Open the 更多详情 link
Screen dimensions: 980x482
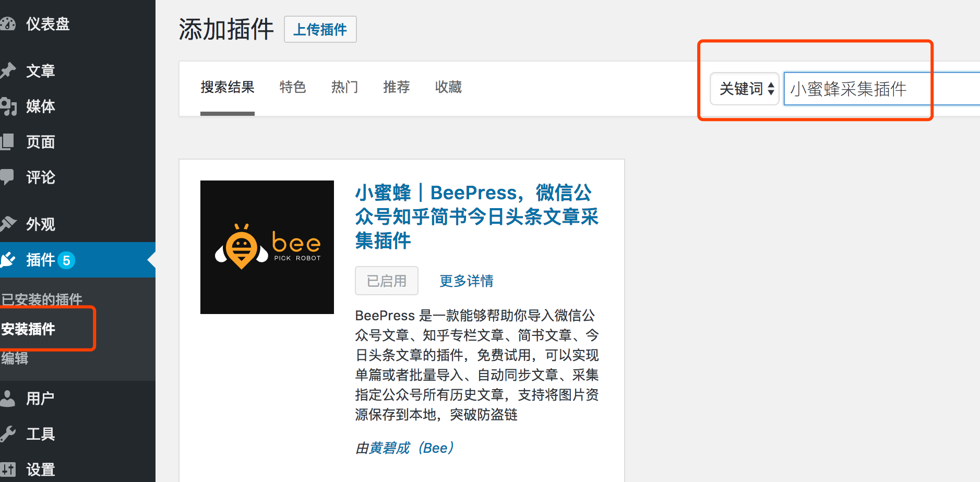(467, 281)
